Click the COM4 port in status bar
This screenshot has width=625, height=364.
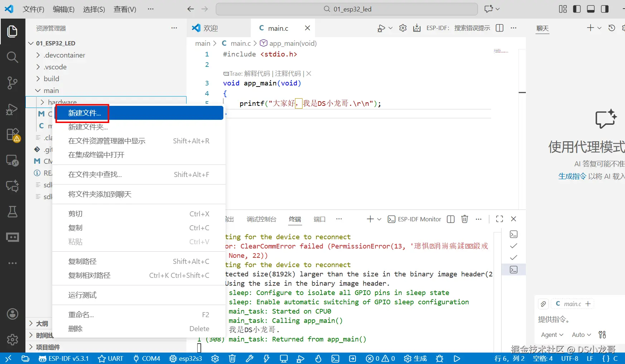(x=146, y=358)
